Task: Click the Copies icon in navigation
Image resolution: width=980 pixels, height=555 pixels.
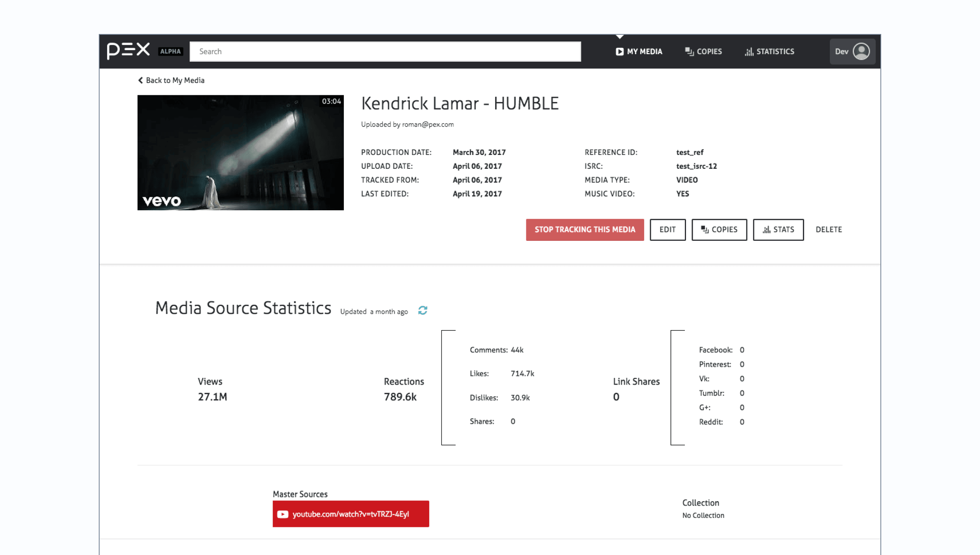Action: coord(689,51)
